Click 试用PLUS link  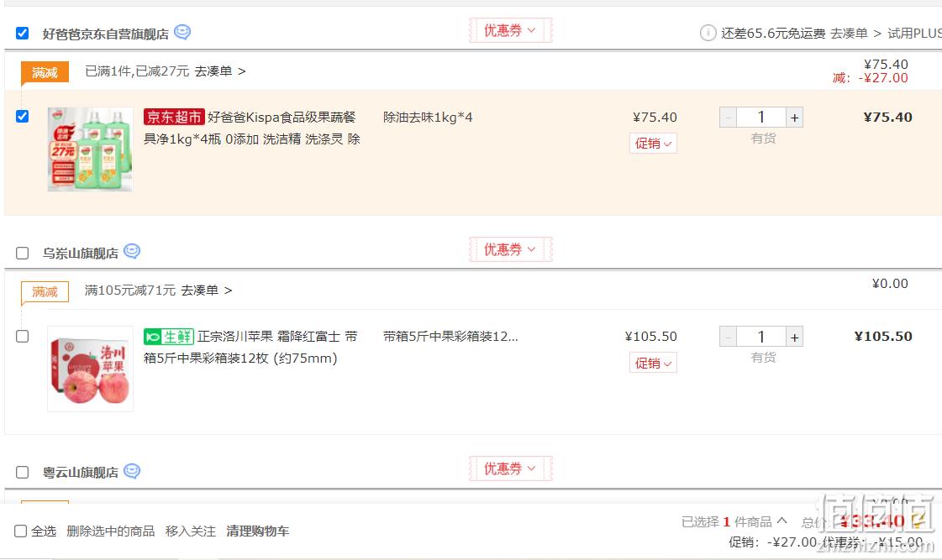914,34
